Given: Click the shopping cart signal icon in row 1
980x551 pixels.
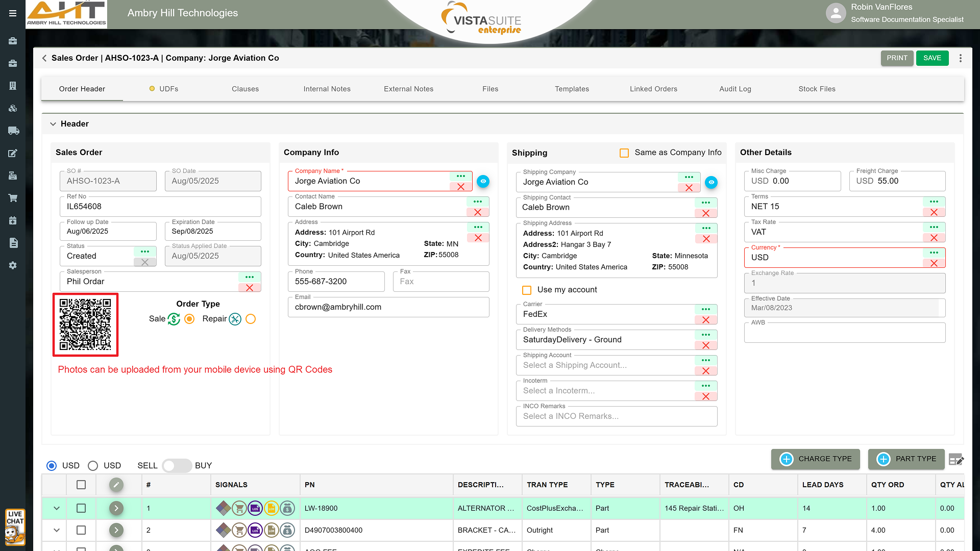Looking at the screenshot, I should (x=239, y=508).
